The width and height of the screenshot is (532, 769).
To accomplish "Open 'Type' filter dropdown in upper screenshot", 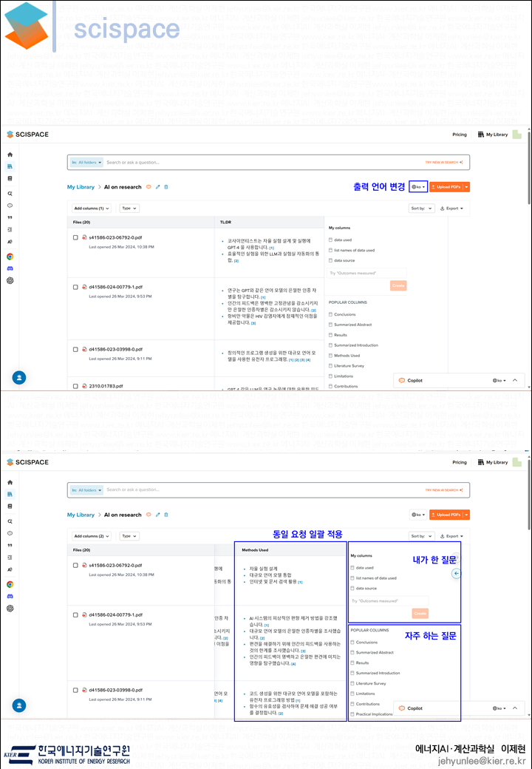I will tap(129, 209).
